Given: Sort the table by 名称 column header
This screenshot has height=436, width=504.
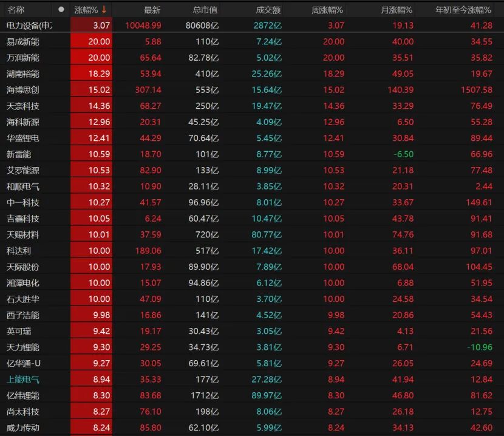Looking at the screenshot, I should (x=16, y=10).
